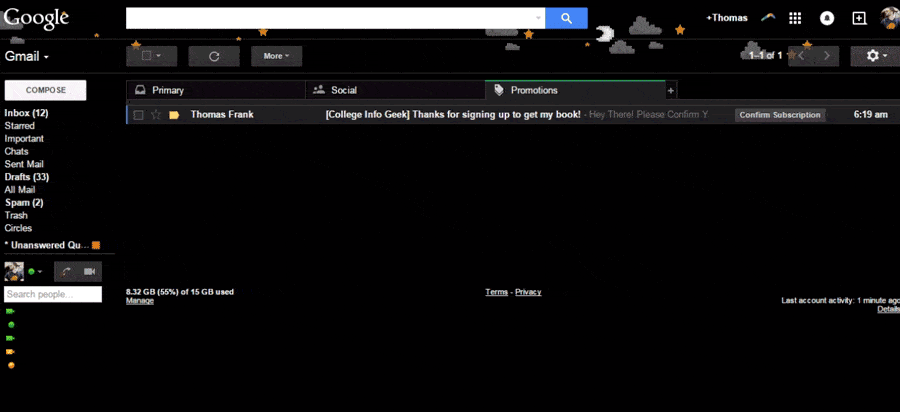Open Sent Mail
The width and height of the screenshot is (900, 412).
point(24,164)
